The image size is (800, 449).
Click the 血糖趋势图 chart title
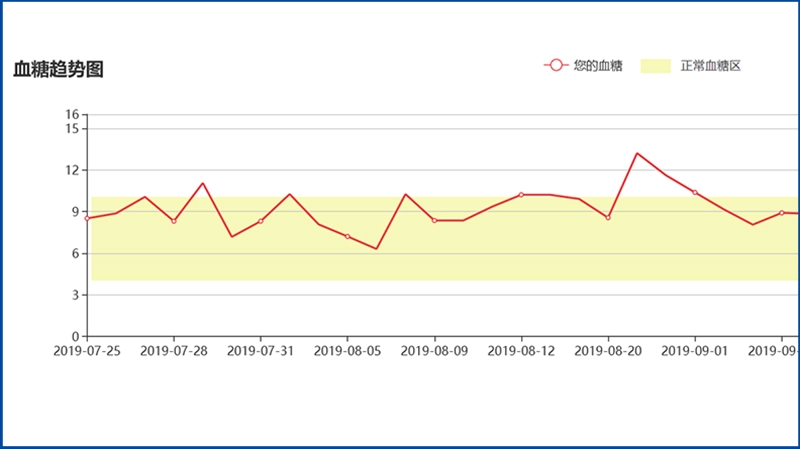click(59, 69)
